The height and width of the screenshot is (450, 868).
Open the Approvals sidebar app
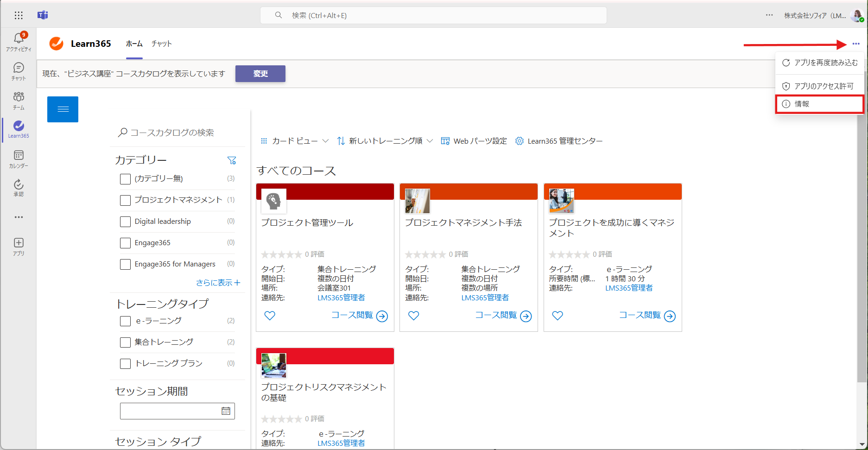[19, 188]
